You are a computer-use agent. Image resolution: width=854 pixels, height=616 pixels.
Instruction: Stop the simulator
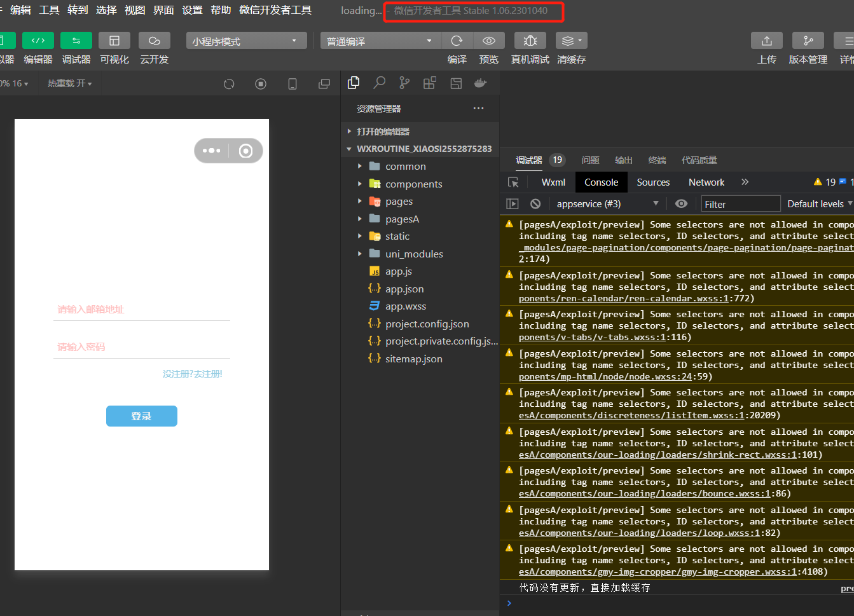(x=261, y=84)
